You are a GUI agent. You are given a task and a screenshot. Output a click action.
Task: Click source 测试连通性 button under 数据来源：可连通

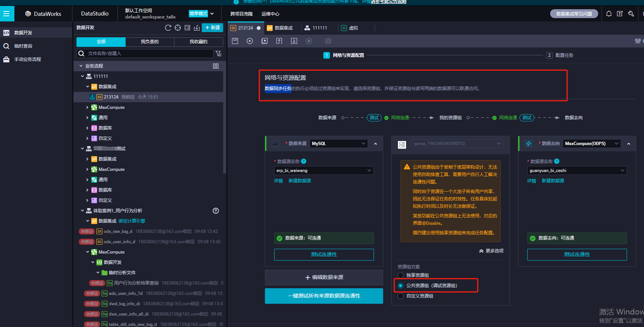[x=324, y=255]
